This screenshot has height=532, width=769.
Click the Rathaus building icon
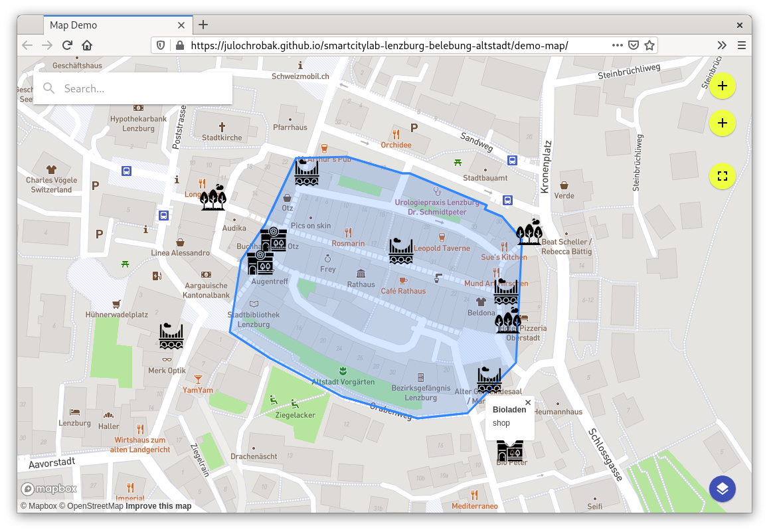(361, 273)
